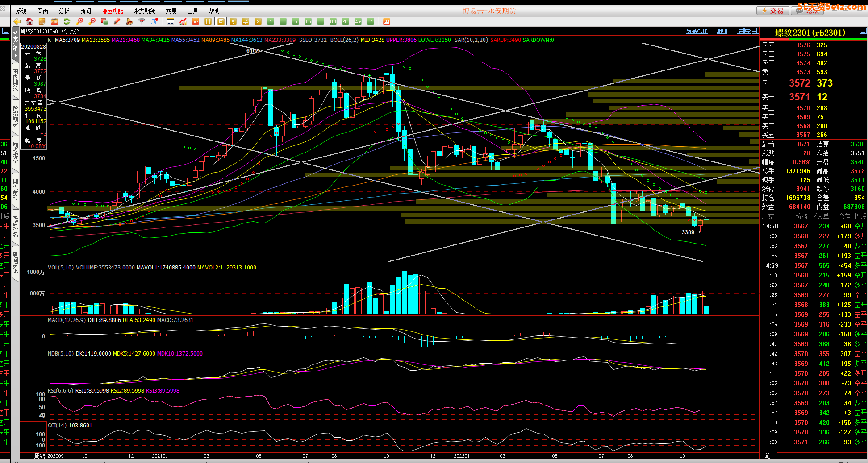Switch to the trend chart icon

pos(183,21)
